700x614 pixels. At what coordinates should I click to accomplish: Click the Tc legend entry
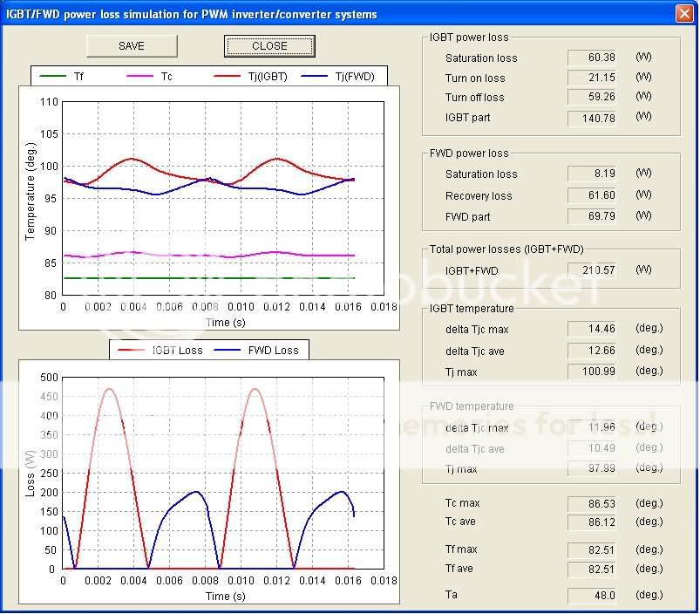point(150,77)
